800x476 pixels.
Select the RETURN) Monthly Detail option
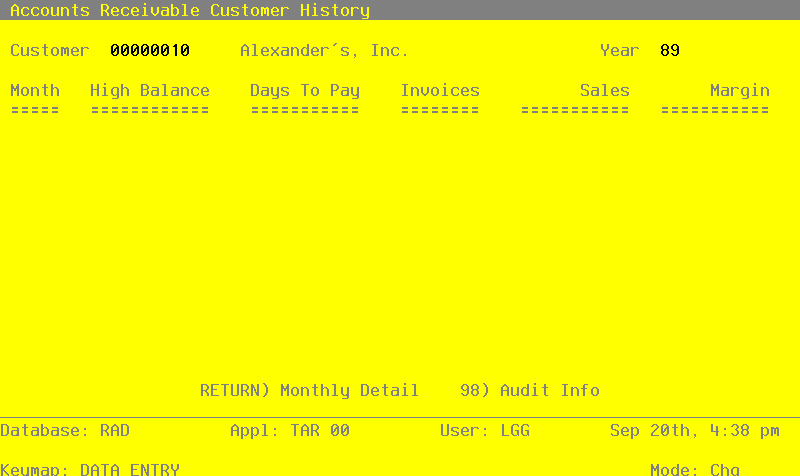tap(309, 390)
